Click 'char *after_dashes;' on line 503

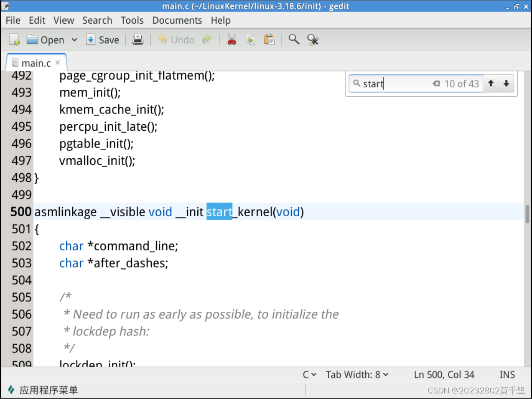pos(114,263)
